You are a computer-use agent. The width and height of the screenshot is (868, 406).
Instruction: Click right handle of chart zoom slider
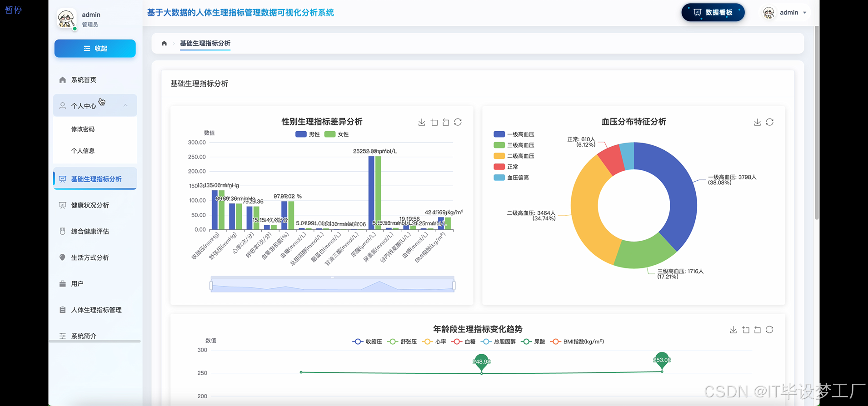[454, 285]
